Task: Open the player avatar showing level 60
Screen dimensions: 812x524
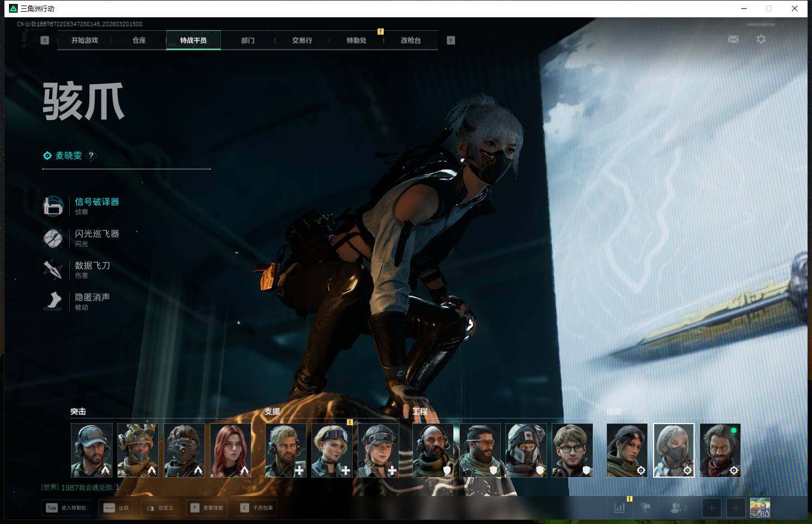Action: [760, 508]
